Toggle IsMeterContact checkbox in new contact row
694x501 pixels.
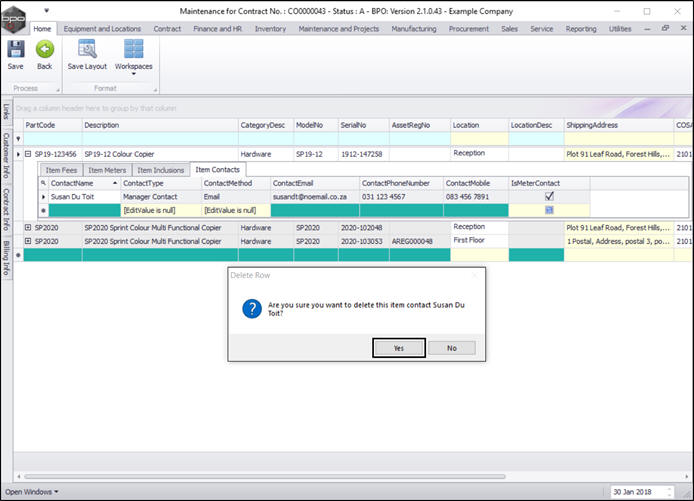tap(549, 210)
